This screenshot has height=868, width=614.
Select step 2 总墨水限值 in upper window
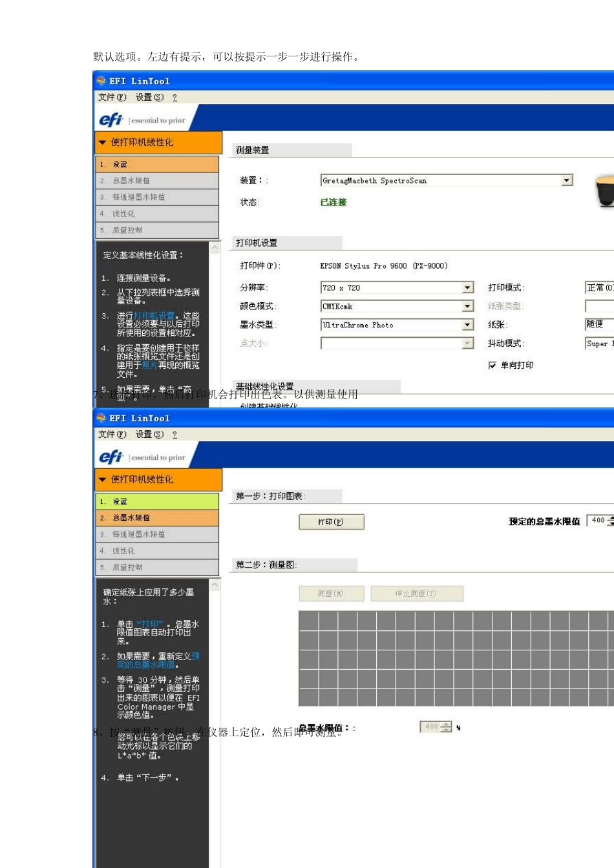tap(157, 181)
